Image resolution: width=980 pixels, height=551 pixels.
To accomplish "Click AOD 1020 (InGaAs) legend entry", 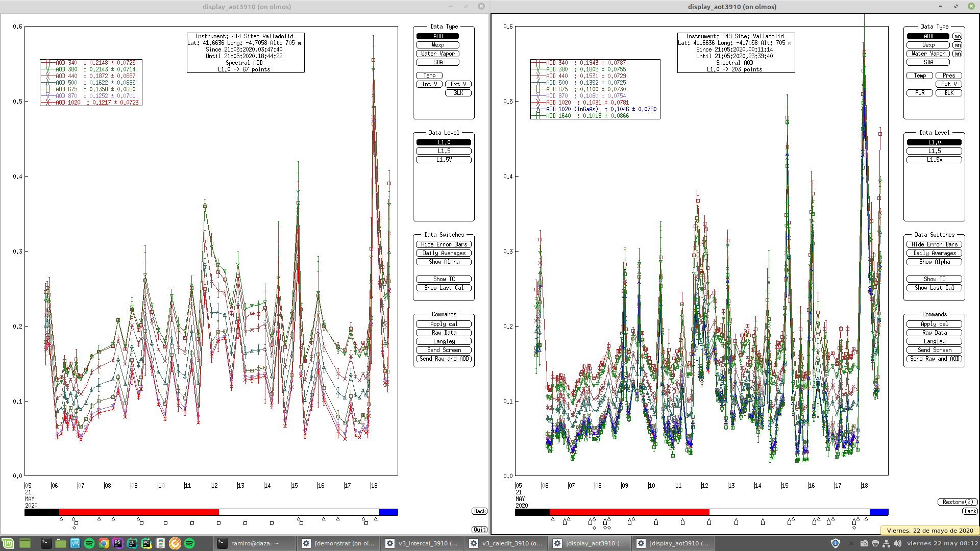I will (594, 109).
